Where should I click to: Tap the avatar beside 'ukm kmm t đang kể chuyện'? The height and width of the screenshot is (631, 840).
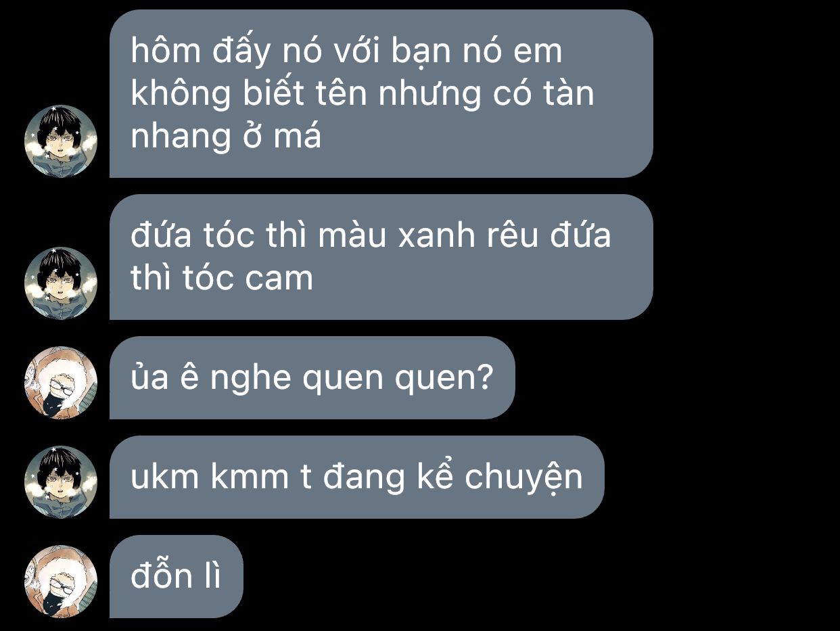click(61, 482)
